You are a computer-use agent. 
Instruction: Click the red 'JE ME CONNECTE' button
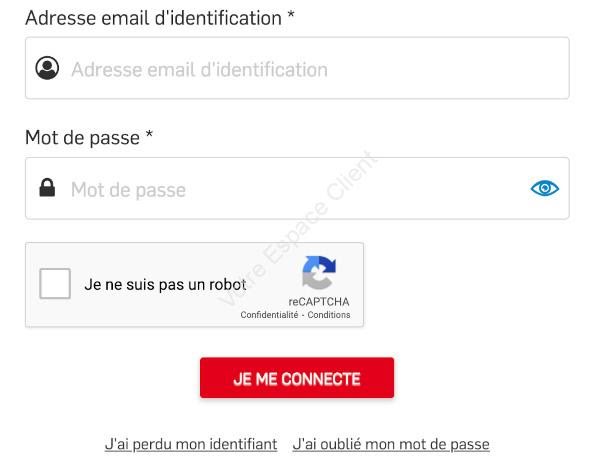tap(297, 378)
